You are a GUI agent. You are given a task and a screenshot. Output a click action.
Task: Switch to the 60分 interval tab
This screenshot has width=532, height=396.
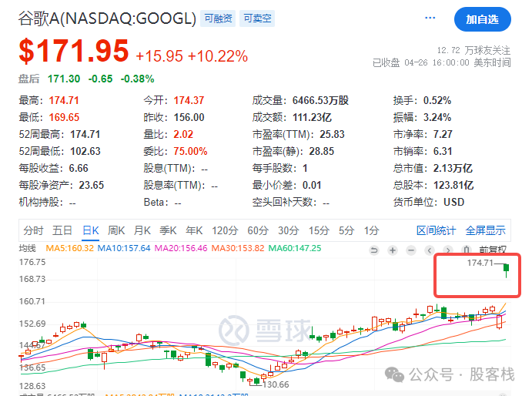(x=258, y=230)
